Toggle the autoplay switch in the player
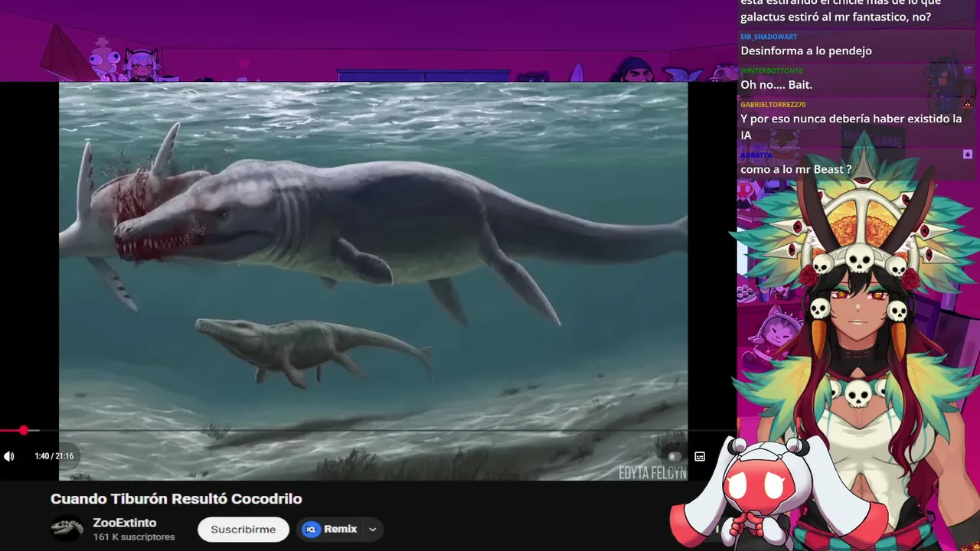 pos(674,456)
